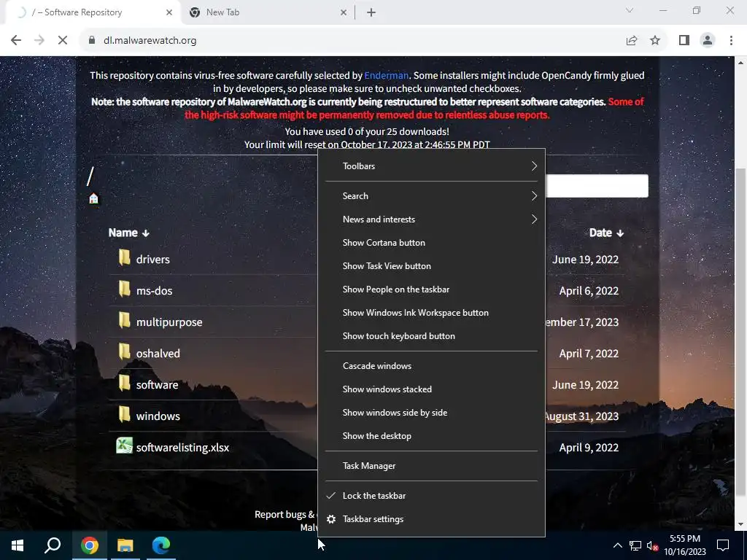Select Show windows side by side
Viewport: 747px width, 560px height.
tap(431, 413)
